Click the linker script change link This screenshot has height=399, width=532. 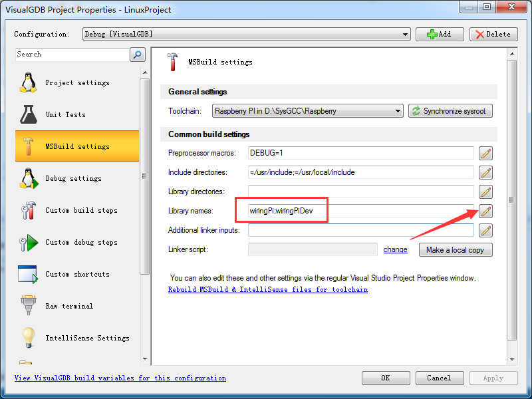pyautogui.click(x=395, y=250)
